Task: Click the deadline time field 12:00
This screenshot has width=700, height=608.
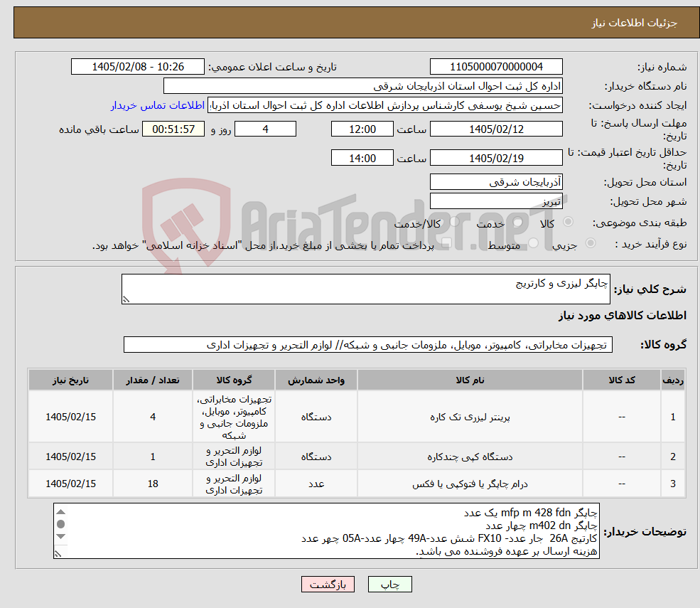Action: point(362,129)
